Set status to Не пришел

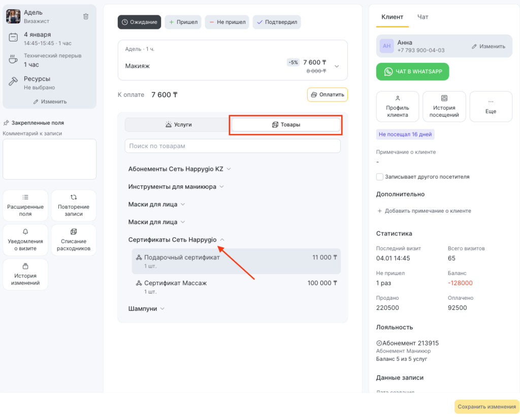click(x=227, y=22)
